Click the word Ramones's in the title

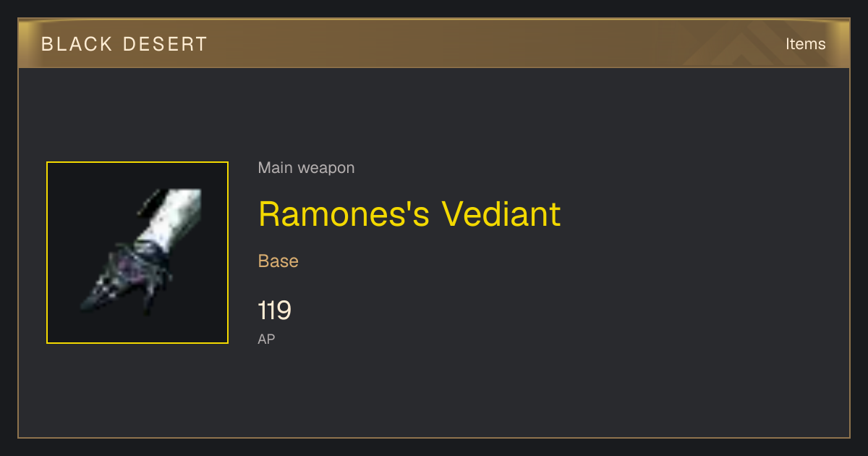click(344, 214)
